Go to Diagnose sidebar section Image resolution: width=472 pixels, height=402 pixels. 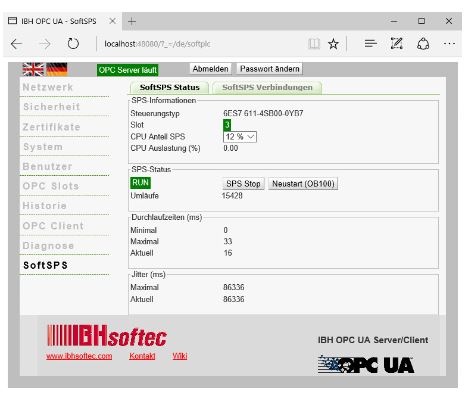pos(48,246)
